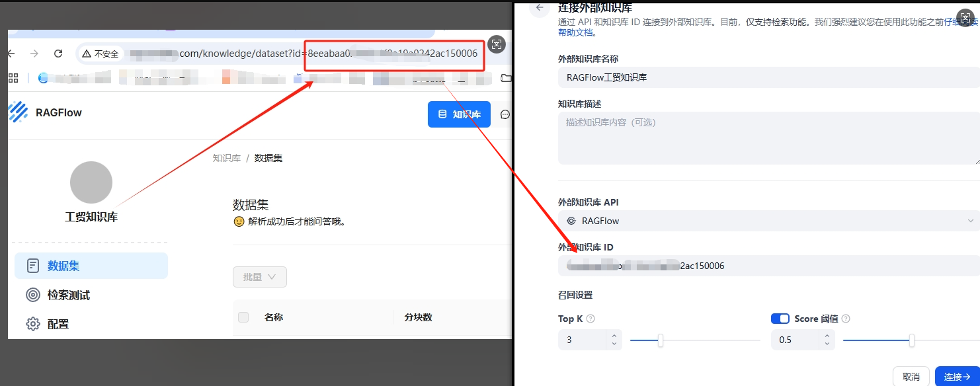980x386 pixels.
Task: Click the 工贸知识库 gray avatar circle
Action: [91, 182]
